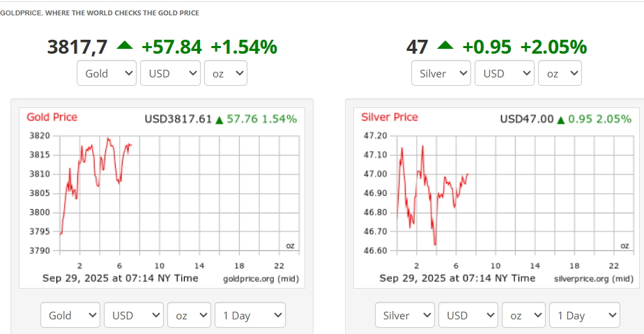The width and height of the screenshot is (644, 334).
Task: Open USD dropdown below the gold chart
Action: coord(134,315)
